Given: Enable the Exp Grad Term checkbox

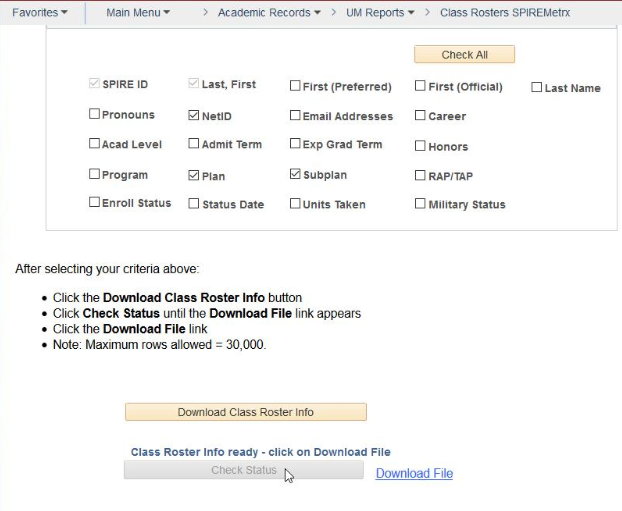Looking at the screenshot, I should coord(295,144).
